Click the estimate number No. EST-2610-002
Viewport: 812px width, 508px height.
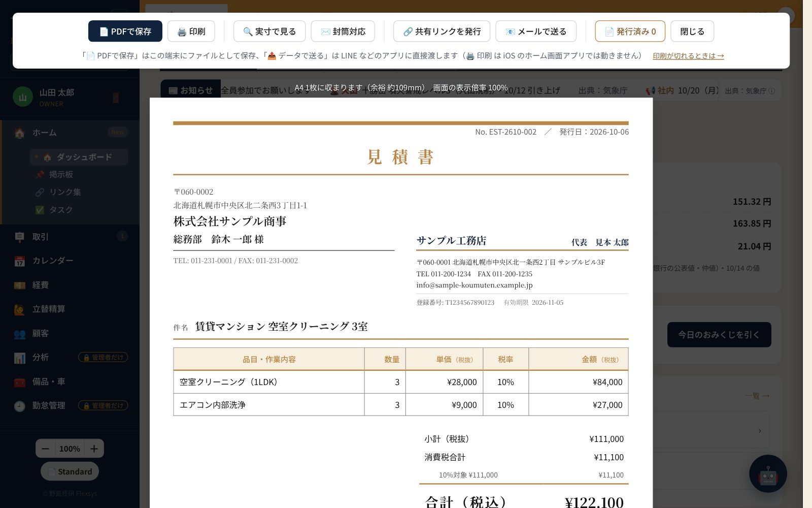click(x=505, y=132)
